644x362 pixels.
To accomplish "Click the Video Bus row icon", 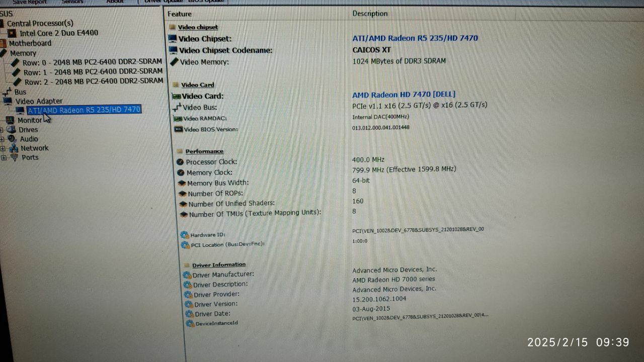I will point(177,107).
